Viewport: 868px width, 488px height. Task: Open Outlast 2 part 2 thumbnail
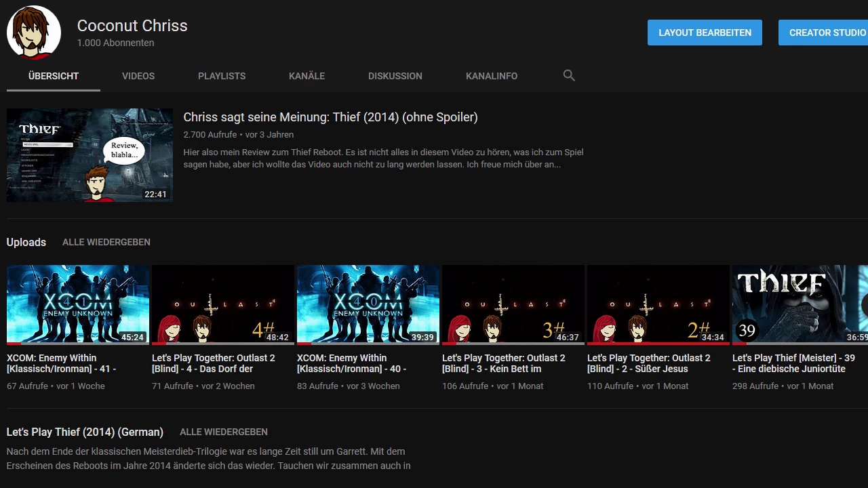point(658,305)
